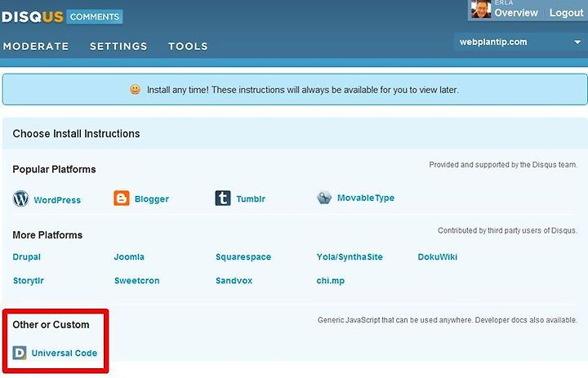Log out via Logout link

click(x=566, y=13)
